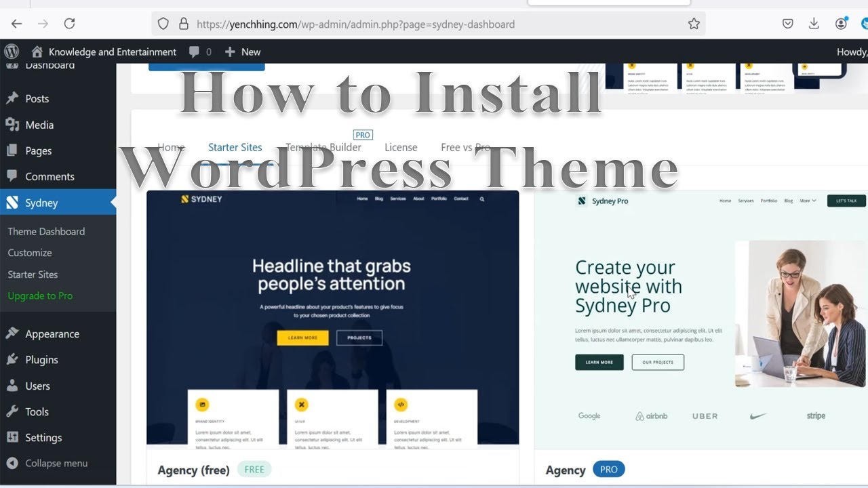This screenshot has height=488, width=868.
Task: Open the Template Builder tab
Action: click(x=323, y=147)
